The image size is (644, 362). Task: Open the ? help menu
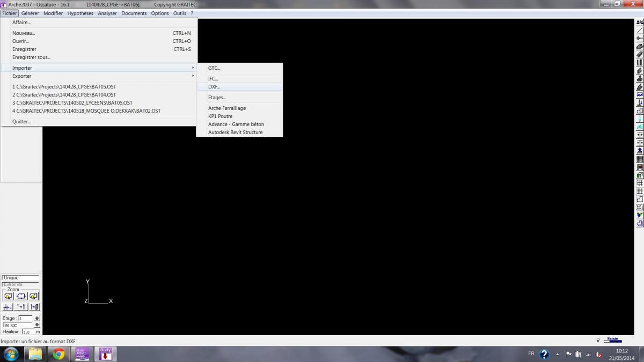pyautogui.click(x=192, y=13)
